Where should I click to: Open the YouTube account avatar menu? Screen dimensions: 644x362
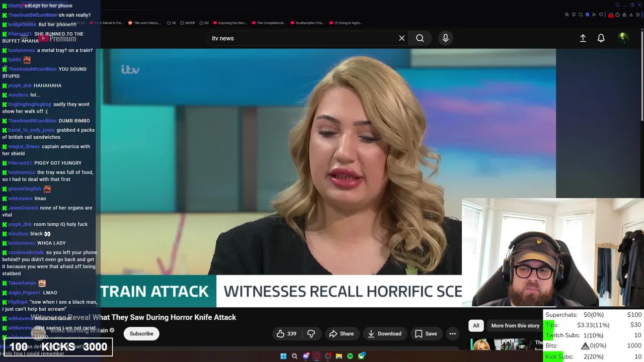(x=622, y=38)
